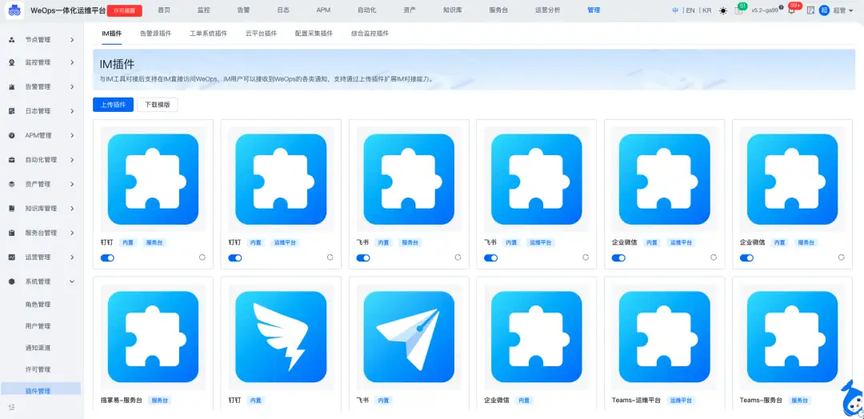Click circle icon on 钉钉 服务台 card

202,257
